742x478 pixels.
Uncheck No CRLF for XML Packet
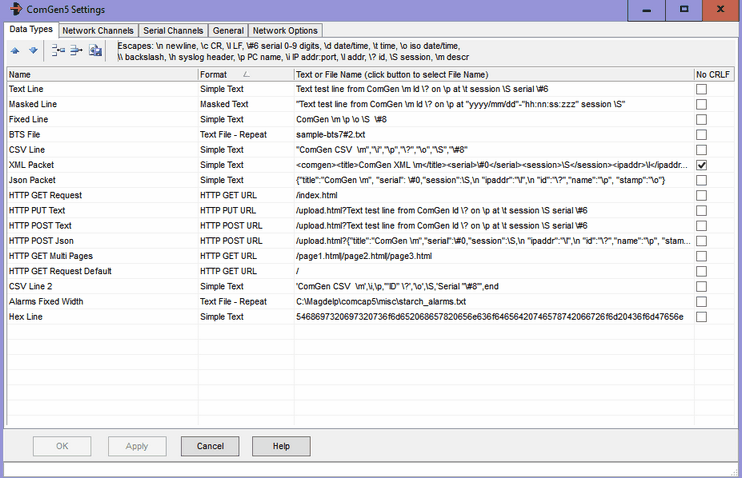[x=701, y=164]
